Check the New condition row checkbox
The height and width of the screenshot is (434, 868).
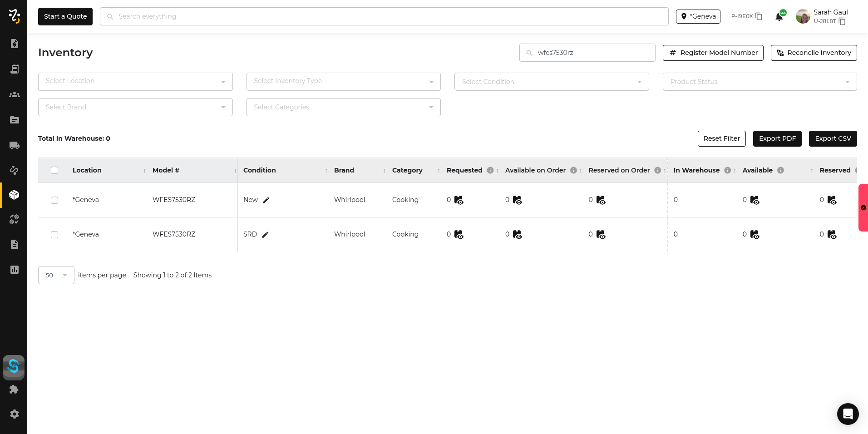pyautogui.click(x=54, y=200)
